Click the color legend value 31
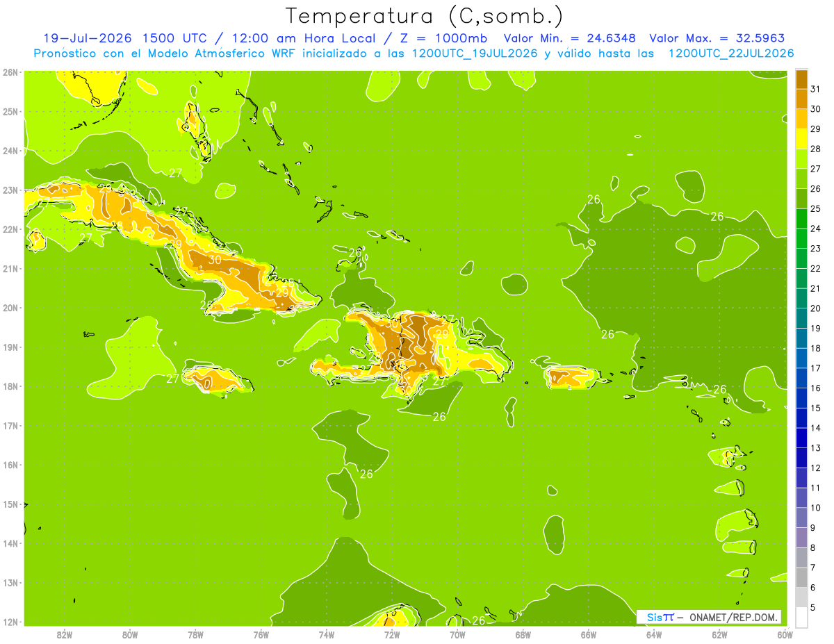 coord(815,89)
